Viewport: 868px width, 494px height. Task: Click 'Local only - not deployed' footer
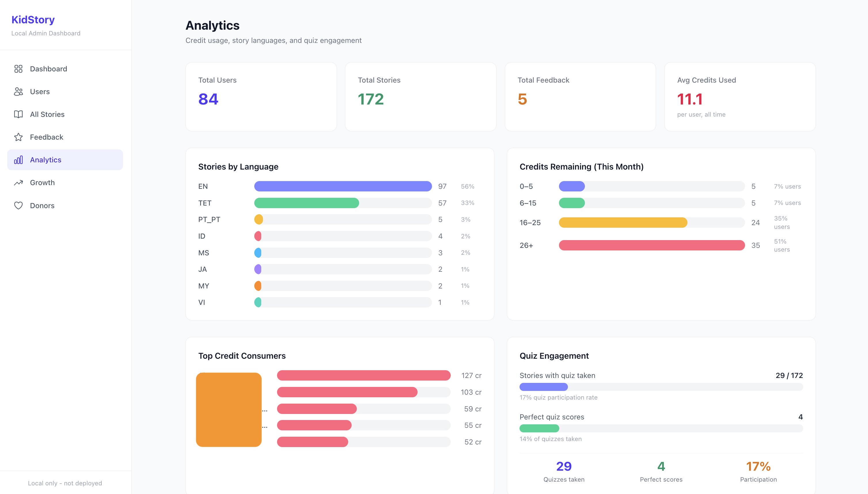click(65, 483)
